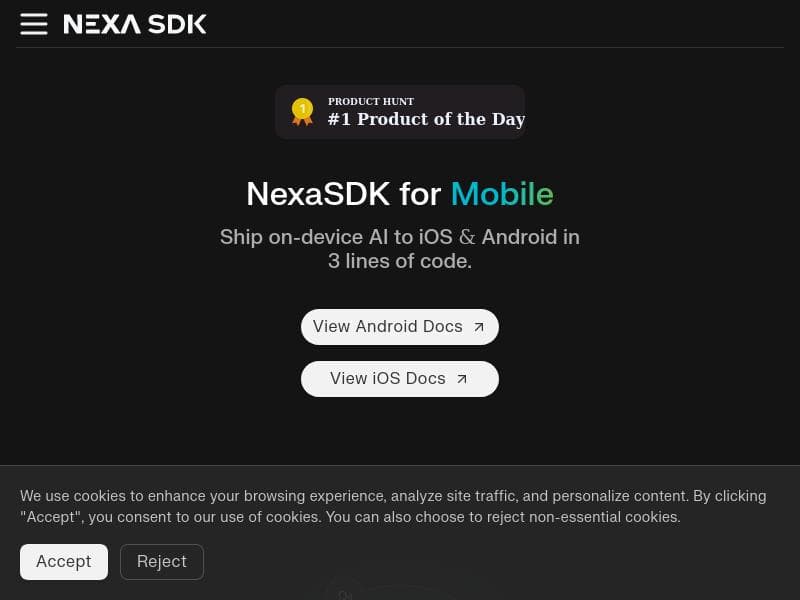Select the Product Hunt badge card
The height and width of the screenshot is (600, 800).
click(399, 111)
